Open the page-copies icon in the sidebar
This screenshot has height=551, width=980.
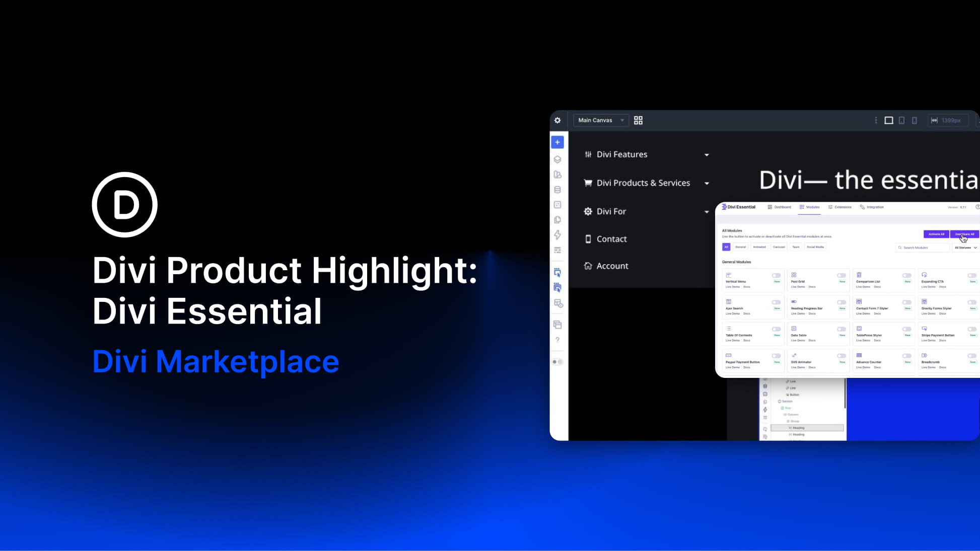[x=557, y=220]
